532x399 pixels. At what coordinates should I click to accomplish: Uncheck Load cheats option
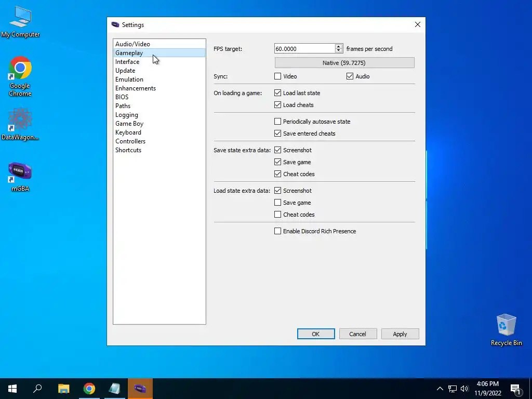tap(277, 105)
